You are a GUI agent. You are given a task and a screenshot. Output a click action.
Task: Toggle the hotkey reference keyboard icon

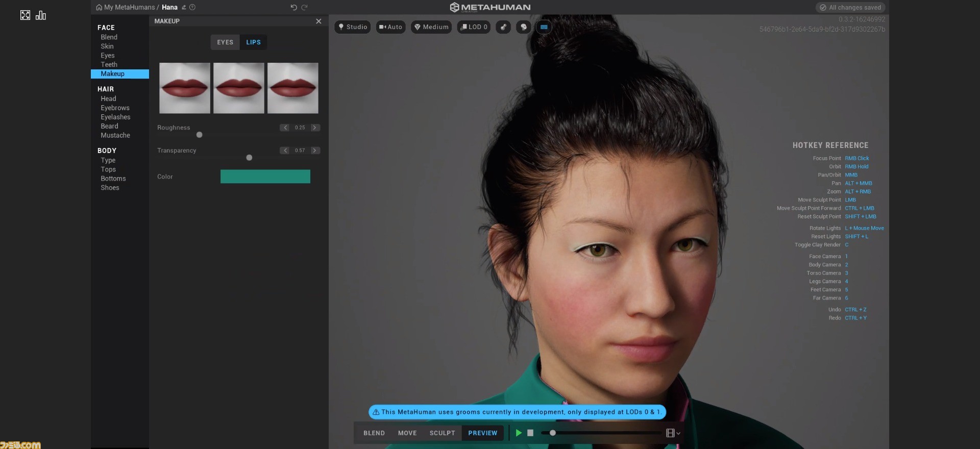pyautogui.click(x=544, y=27)
